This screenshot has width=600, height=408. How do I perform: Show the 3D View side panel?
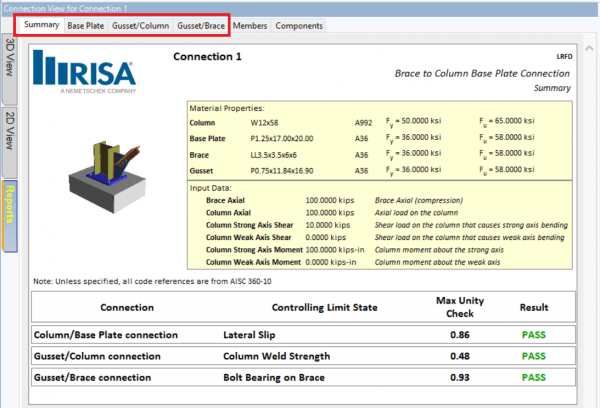coord(10,63)
